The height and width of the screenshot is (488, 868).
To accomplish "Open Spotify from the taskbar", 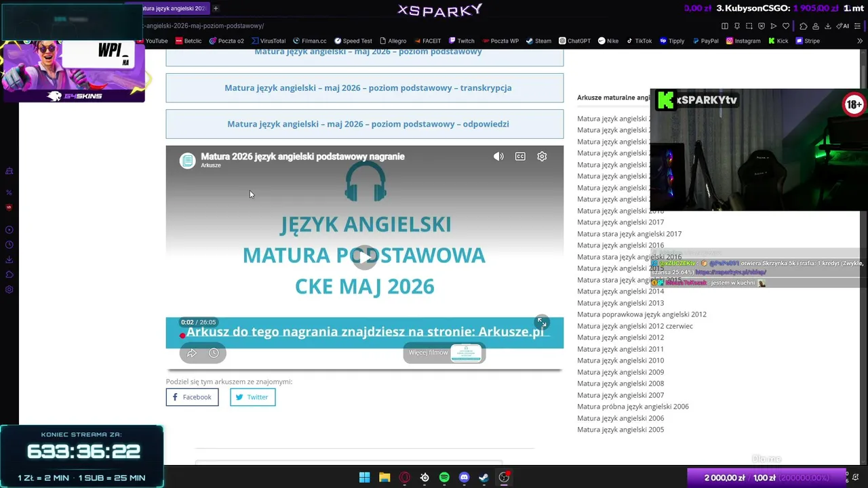I will [444, 478].
